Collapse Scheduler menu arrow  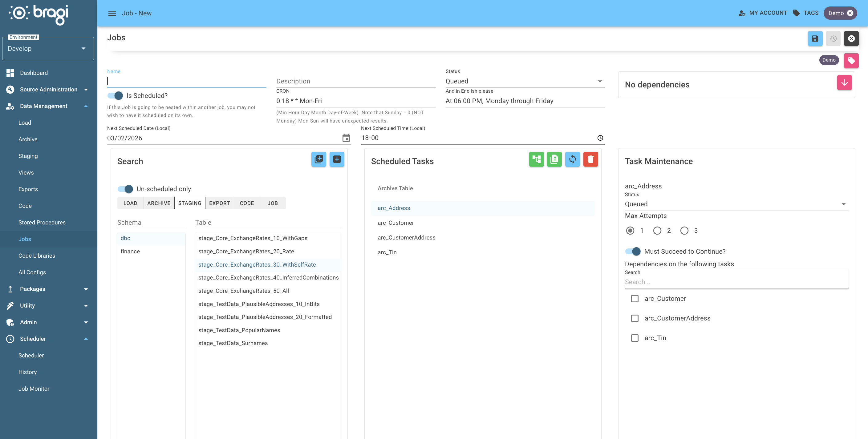86,339
